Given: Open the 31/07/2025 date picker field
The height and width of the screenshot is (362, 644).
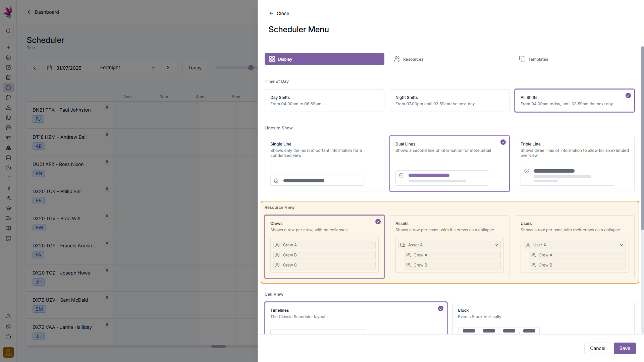Looking at the screenshot, I should [x=69, y=68].
